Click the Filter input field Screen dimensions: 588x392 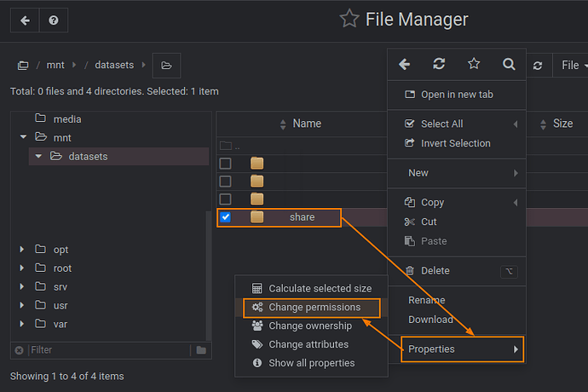pos(109,350)
